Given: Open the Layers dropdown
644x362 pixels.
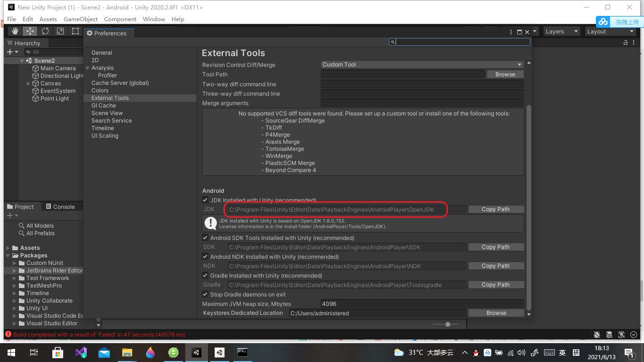Looking at the screenshot, I should pyautogui.click(x=562, y=32).
